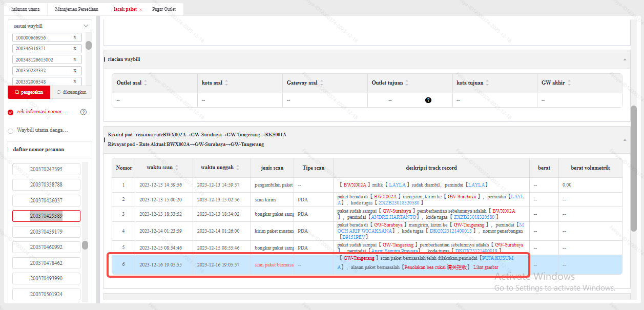Remove waybill 200350289332 with its x icon
The width and height of the screenshot is (644, 310).
click(75, 70)
